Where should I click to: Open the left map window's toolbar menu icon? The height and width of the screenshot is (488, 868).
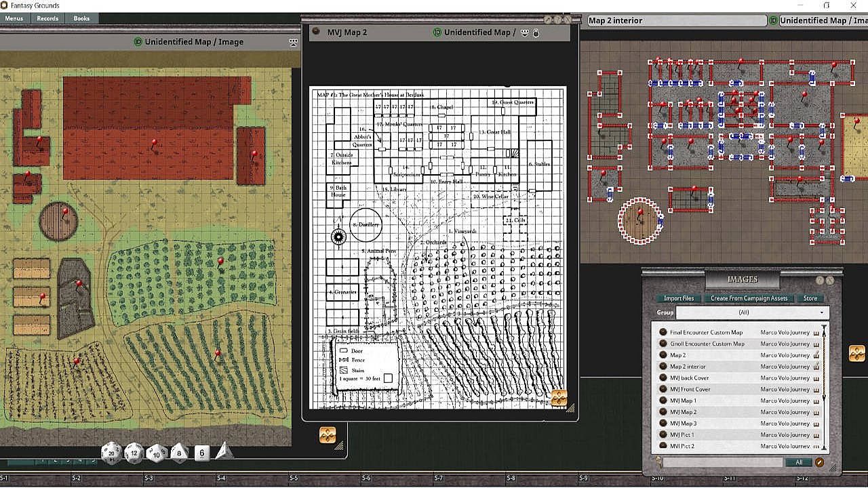point(293,42)
